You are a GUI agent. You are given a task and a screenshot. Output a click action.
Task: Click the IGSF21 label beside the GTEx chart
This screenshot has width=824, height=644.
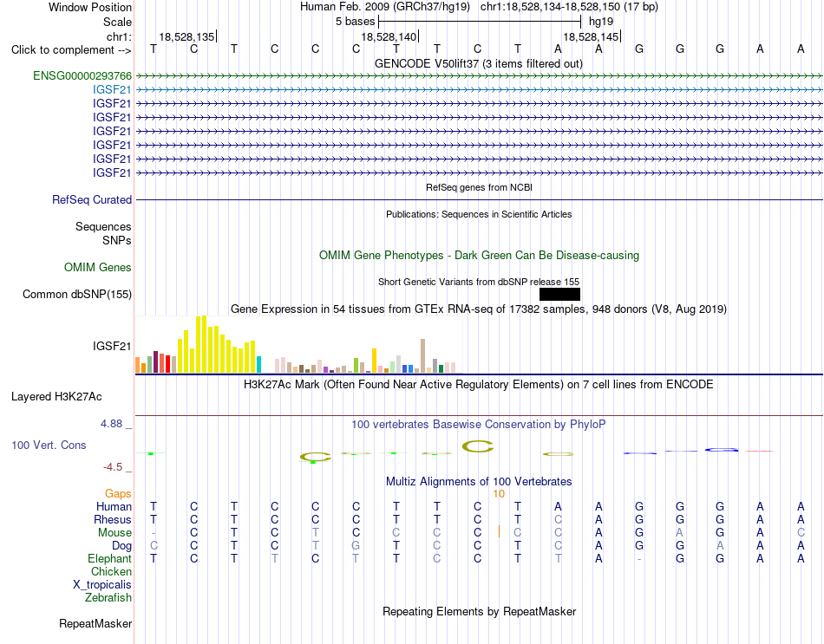pyautogui.click(x=112, y=346)
